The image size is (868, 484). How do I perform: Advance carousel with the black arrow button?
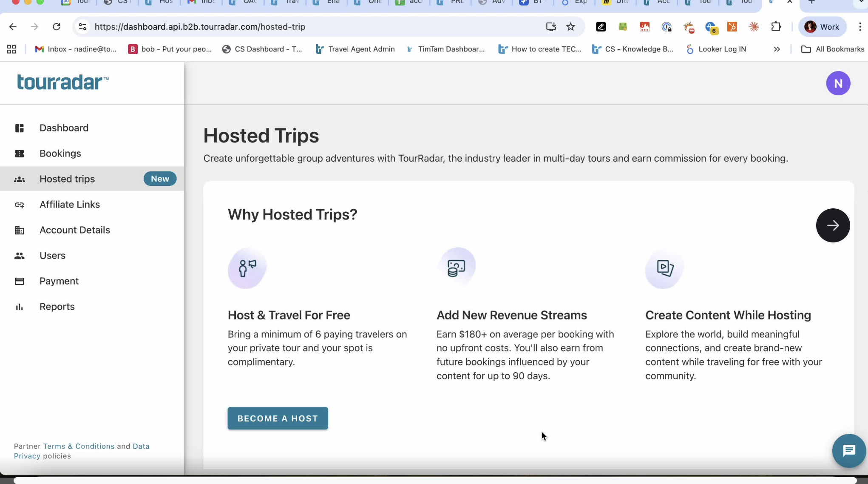point(833,225)
